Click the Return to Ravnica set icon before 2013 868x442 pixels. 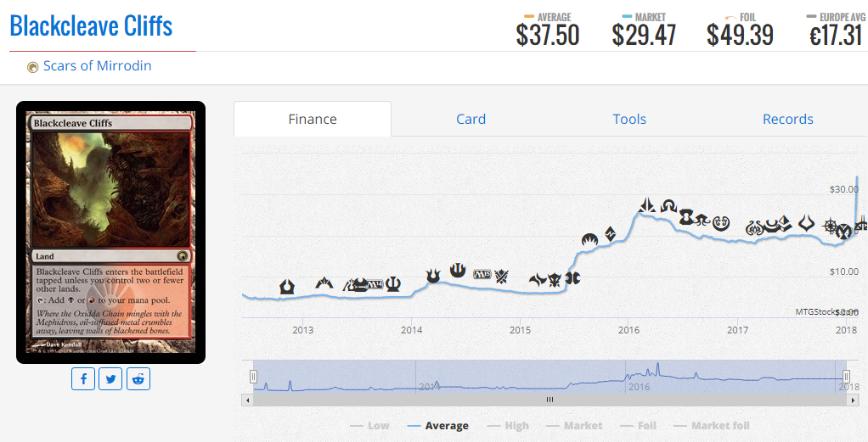click(x=287, y=287)
